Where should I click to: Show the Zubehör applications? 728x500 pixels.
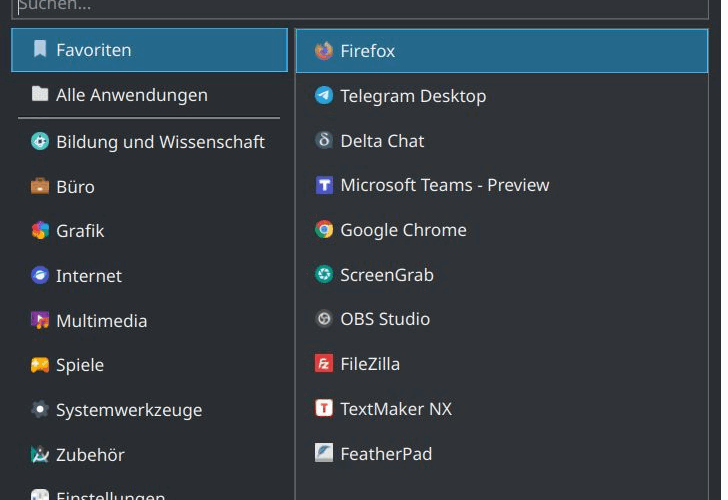[150, 455]
